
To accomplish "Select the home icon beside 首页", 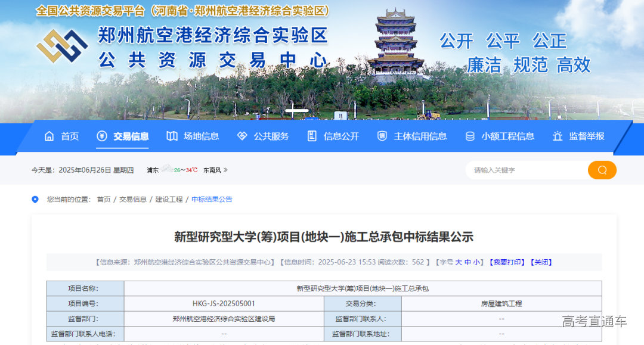I will tap(50, 136).
